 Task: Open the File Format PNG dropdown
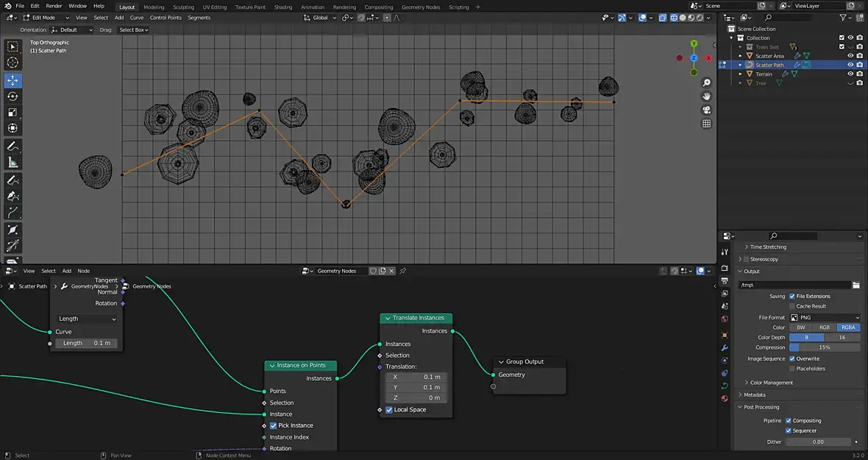click(x=825, y=317)
